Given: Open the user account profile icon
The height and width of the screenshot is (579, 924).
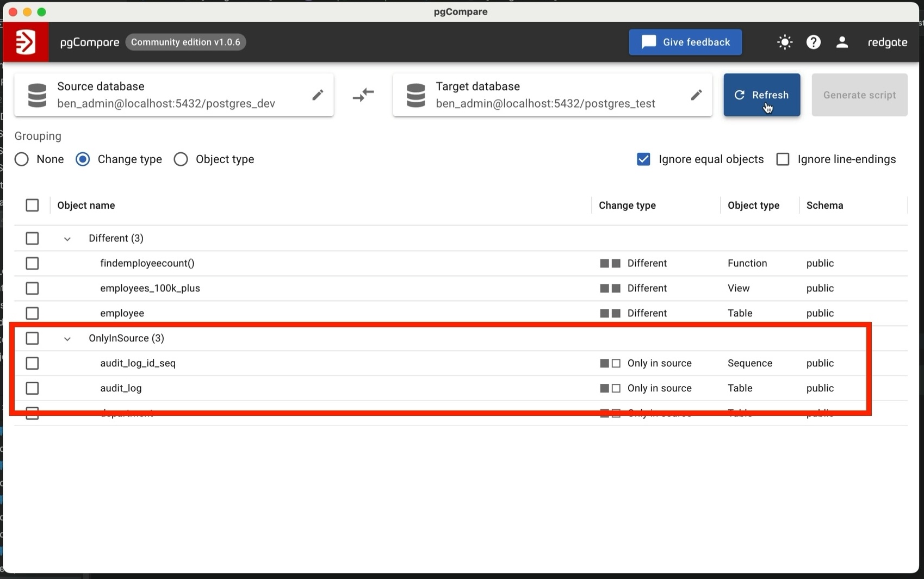Looking at the screenshot, I should click(x=842, y=42).
